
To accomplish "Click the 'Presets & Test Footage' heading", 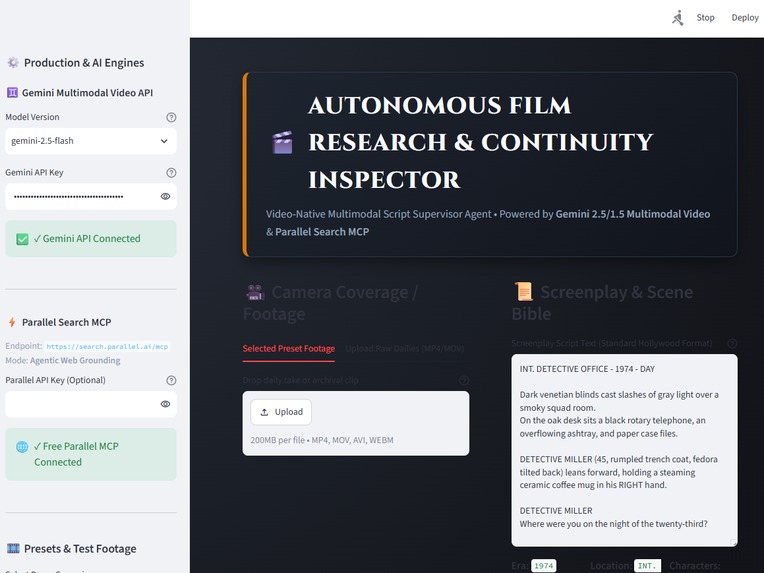I will click(80, 549).
